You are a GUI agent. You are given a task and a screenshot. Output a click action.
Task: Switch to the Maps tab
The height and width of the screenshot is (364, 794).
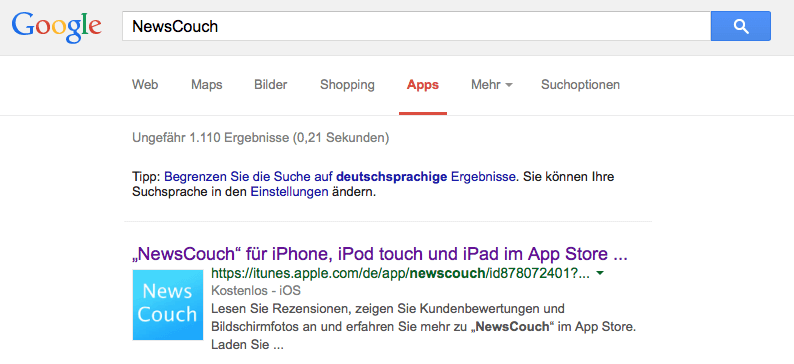[207, 85]
